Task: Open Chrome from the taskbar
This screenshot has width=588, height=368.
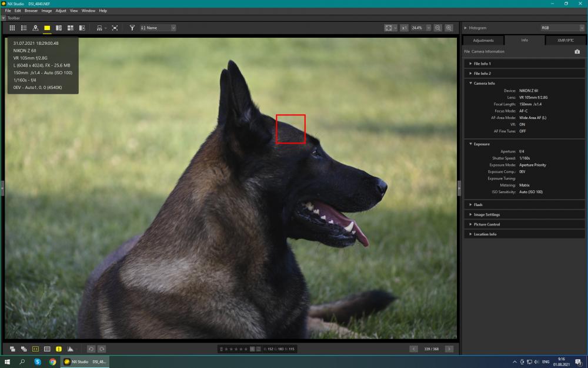Action: click(52, 362)
